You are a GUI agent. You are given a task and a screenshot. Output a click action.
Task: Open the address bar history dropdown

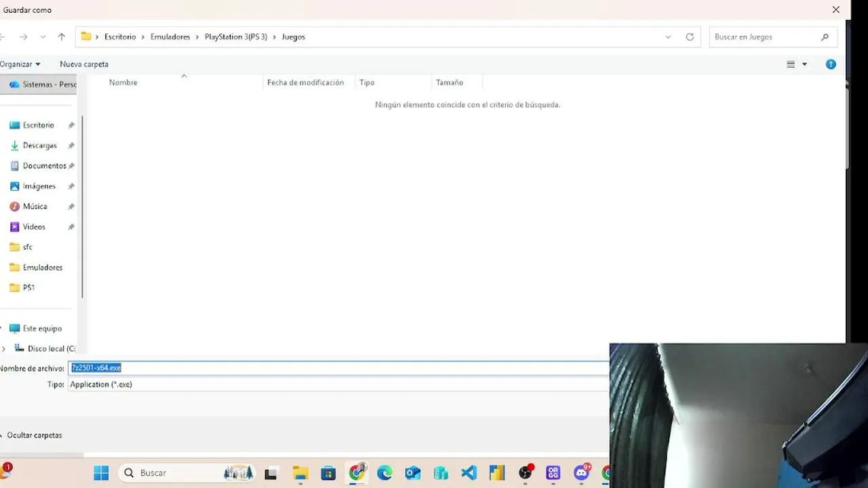point(668,37)
